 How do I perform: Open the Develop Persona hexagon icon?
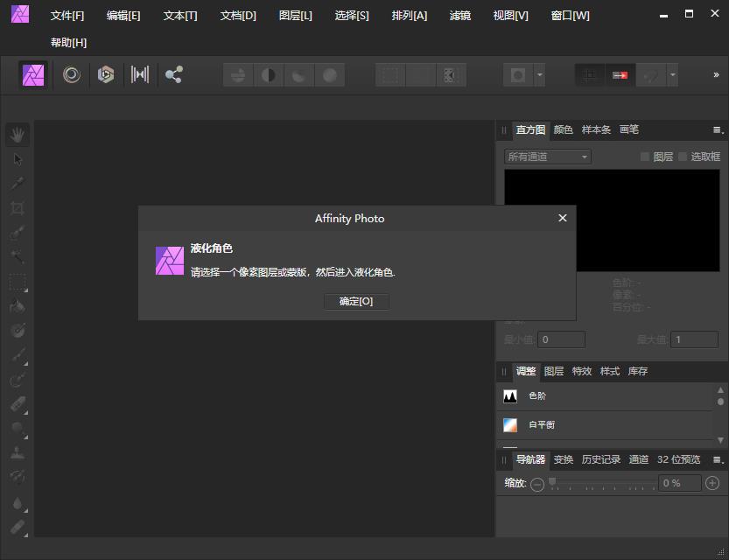click(x=105, y=74)
